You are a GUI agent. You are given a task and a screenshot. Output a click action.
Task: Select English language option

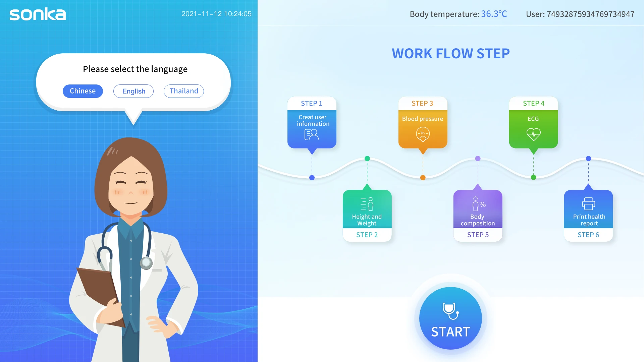coord(133,91)
